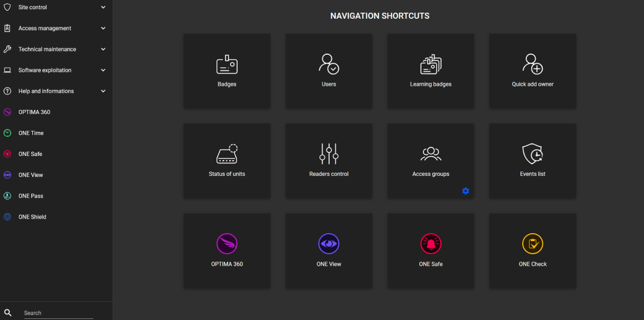
Task: Launch ONE Check from shortcuts
Action: pos(532,251)
